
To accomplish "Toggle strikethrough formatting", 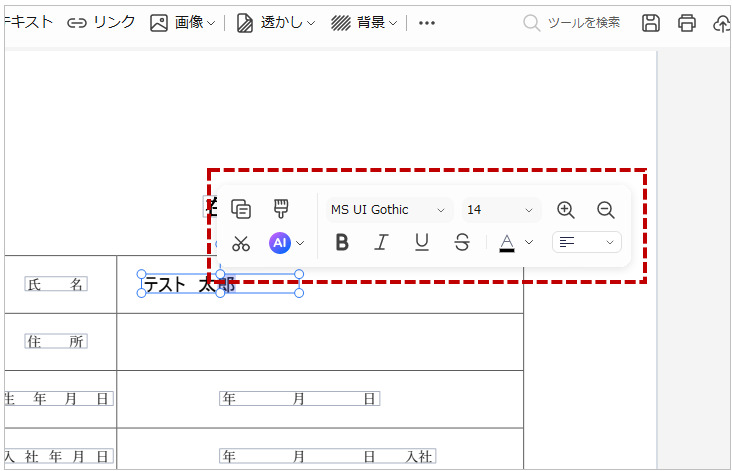I will click(462, 242).
